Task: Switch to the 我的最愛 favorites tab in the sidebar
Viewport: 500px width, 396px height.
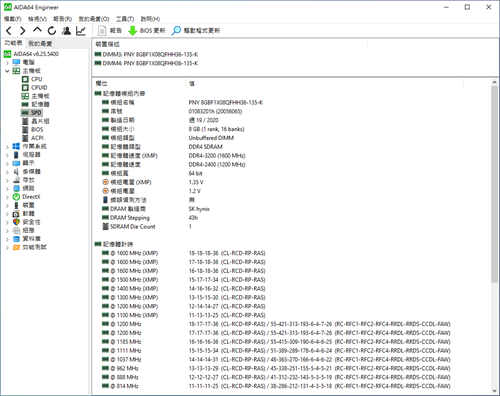Action: (40, 44)
